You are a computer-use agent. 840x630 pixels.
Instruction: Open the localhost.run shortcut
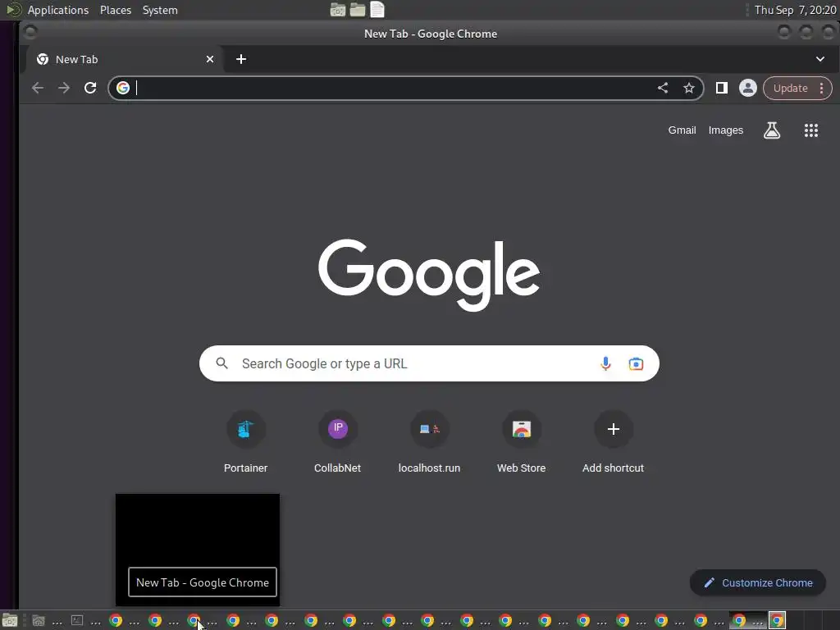(x=429, y=442)
